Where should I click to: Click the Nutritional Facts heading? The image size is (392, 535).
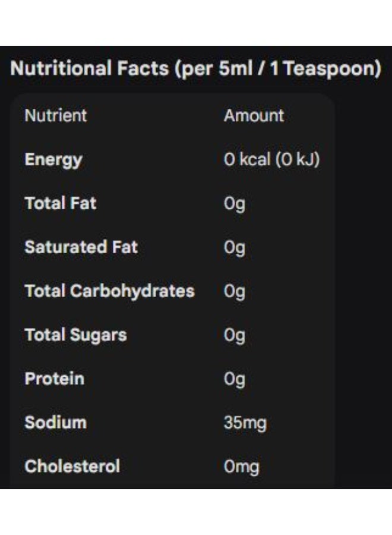[x=195, y=68]
